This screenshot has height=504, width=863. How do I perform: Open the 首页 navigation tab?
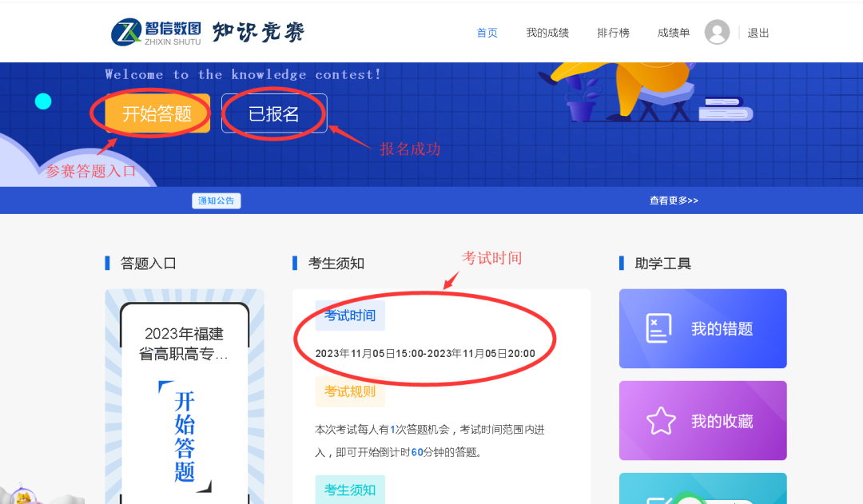coord(487,33)
